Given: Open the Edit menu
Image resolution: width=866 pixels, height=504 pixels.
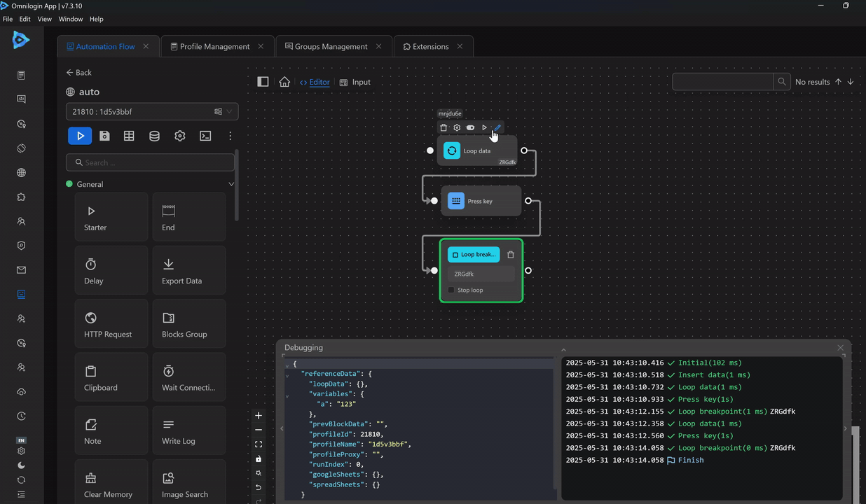Looking at the screenshot, I should [25, 19].
